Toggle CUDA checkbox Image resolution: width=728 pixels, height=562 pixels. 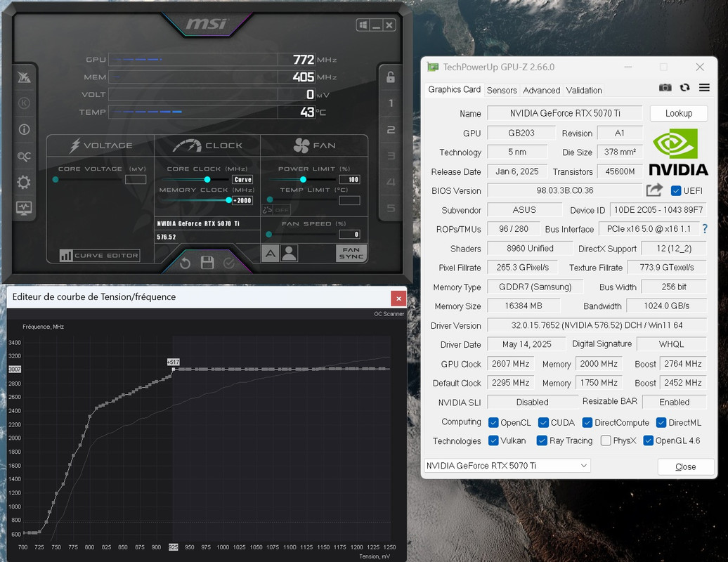point(543,423)
